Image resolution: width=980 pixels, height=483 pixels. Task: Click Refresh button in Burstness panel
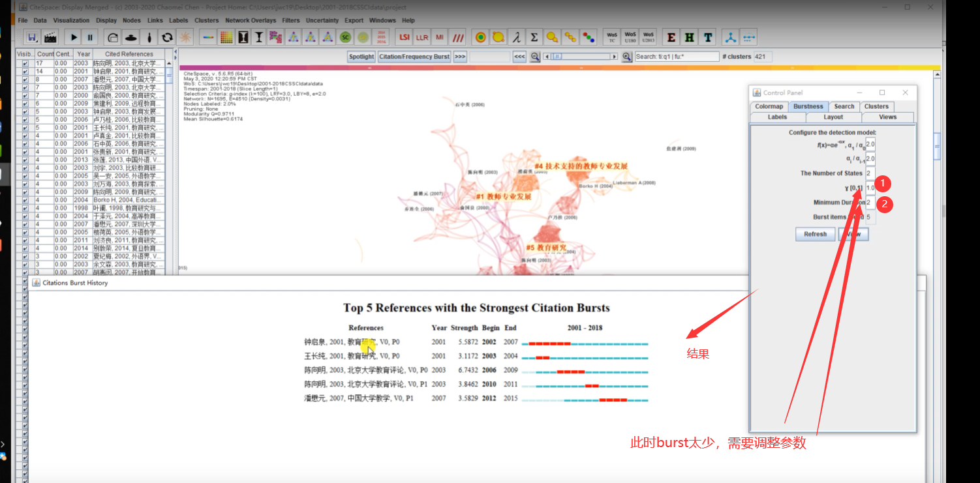[815, 234]
